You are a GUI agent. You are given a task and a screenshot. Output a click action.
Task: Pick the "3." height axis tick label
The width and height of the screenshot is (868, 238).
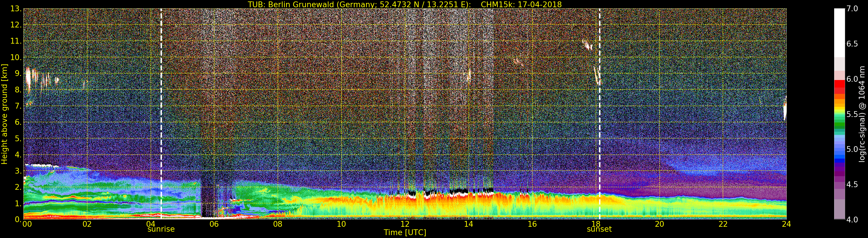(x=18, y=171)
